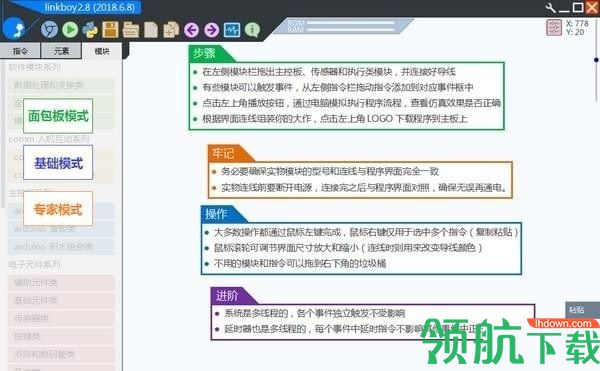Click the green 步骤 heading tab
Image resolution: width=600 pixels, height=371 pixels.
pos(210,54)
